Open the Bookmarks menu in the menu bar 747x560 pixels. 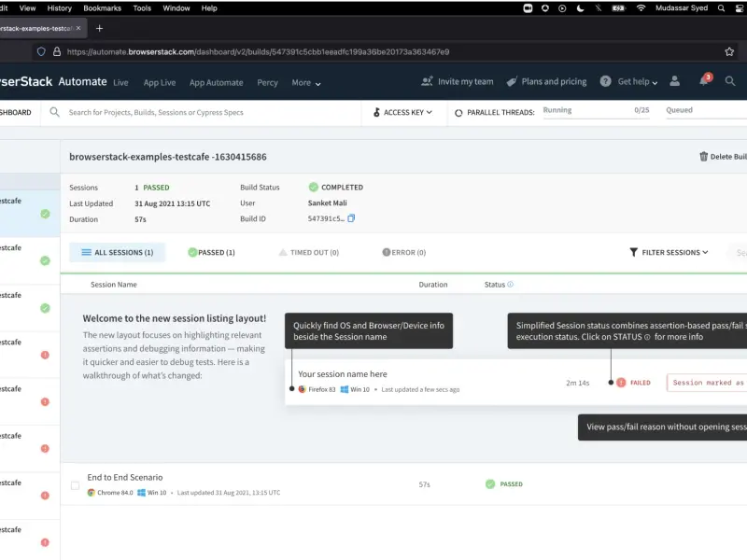[103, 8]
